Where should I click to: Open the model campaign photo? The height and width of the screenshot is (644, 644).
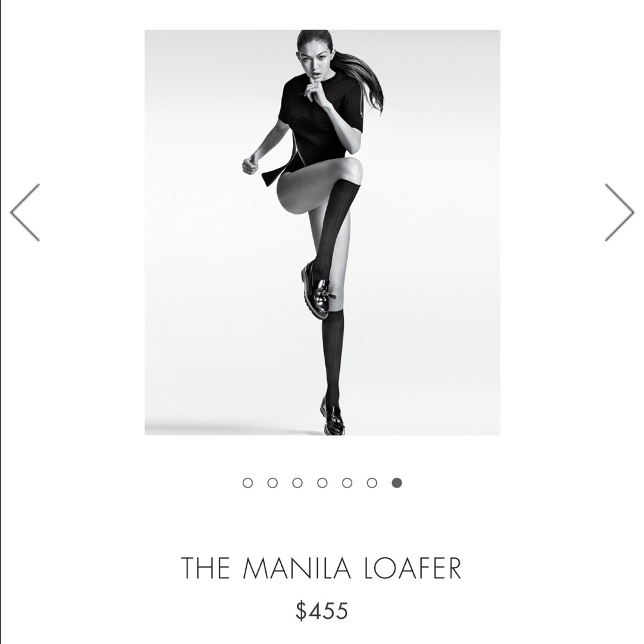coord(323,232)
